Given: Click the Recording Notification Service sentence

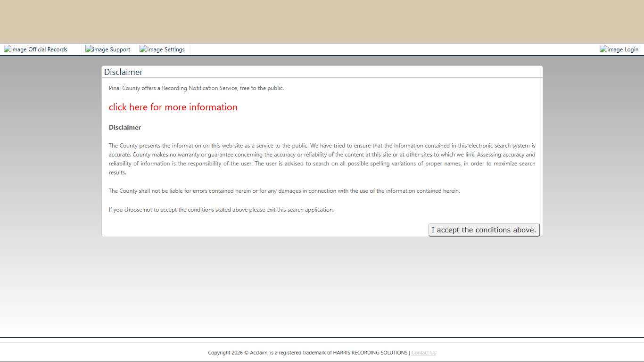Looking at the screenshot, I should [x=196, y=88].
